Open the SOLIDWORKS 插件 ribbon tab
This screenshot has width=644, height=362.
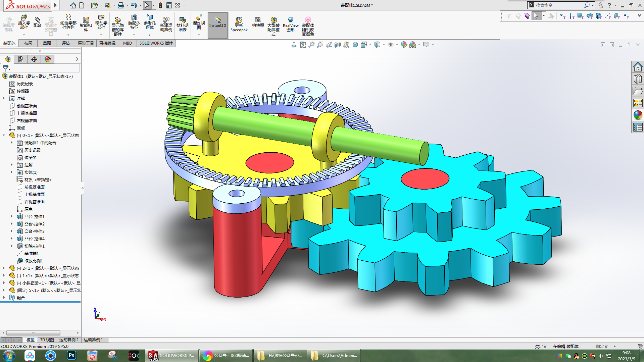click(156, 43)
